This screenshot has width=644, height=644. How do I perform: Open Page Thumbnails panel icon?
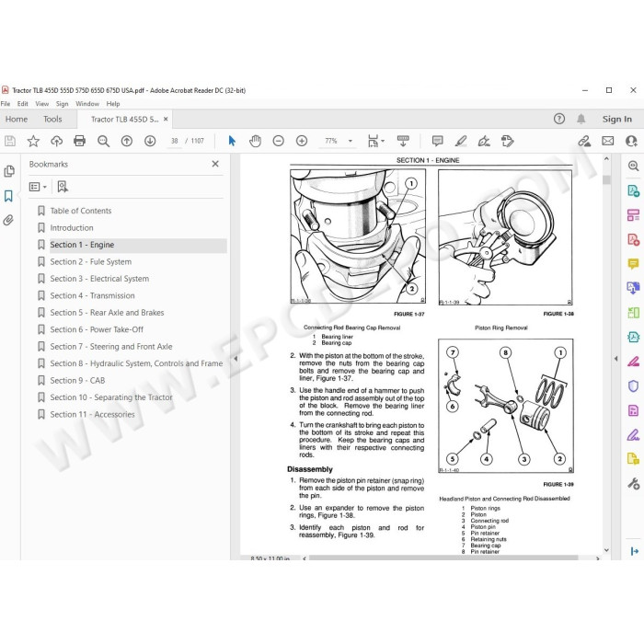(x=9, y=171)
